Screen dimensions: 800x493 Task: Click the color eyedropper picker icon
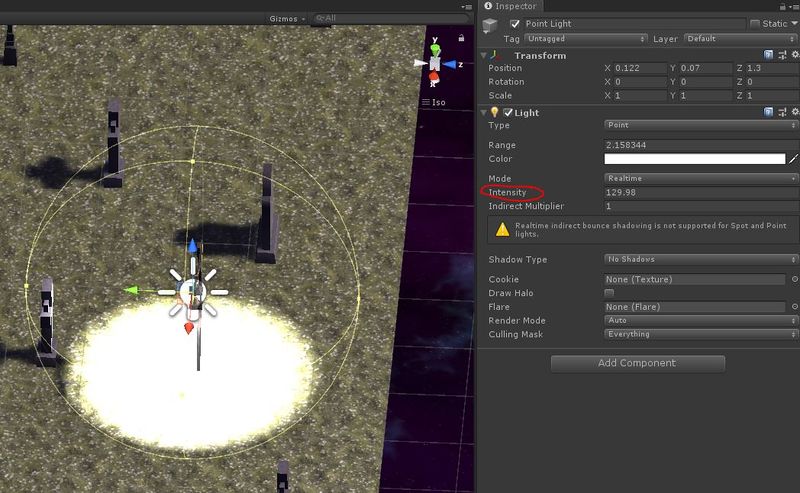tap(793, 159)
